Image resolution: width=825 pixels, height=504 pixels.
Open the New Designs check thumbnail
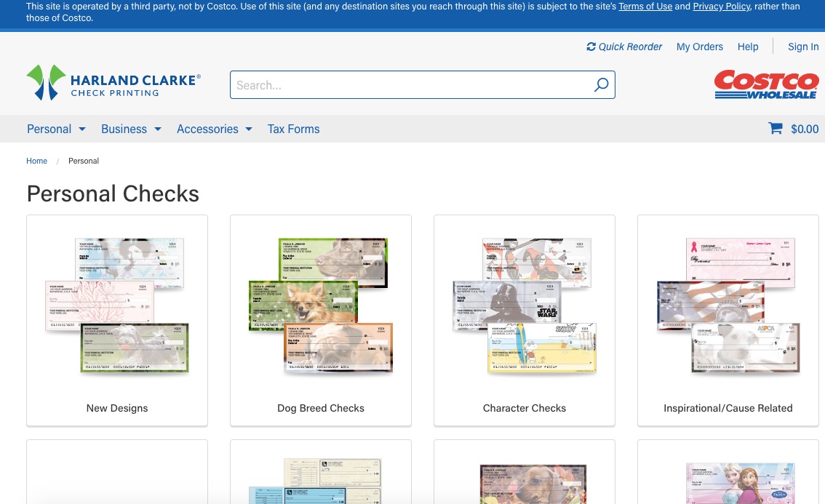(117, 305)
